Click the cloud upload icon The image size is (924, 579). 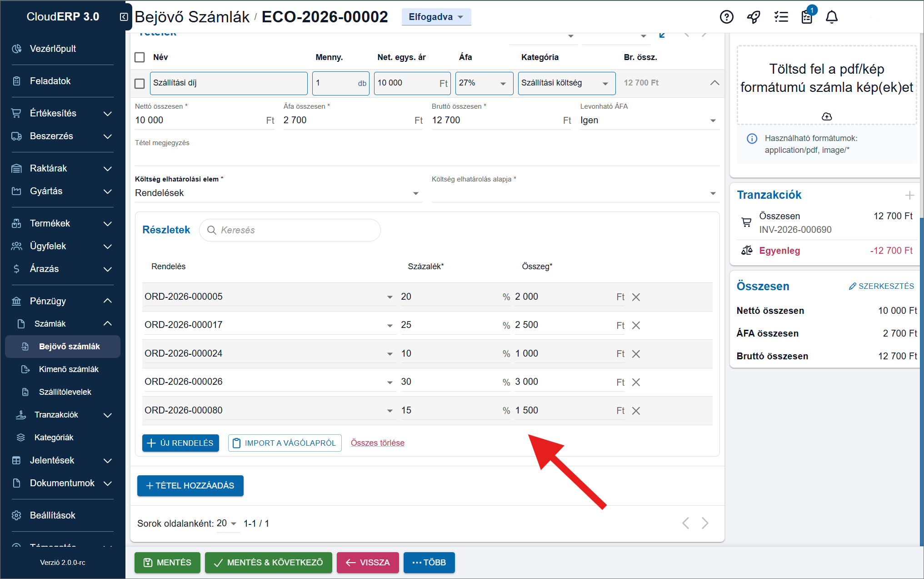(827, 116)
